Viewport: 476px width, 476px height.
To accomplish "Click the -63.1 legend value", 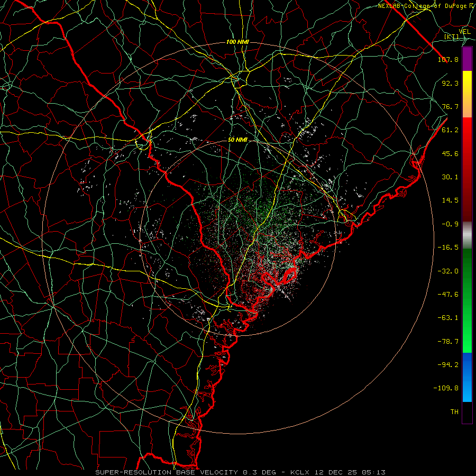I will point(448,318).
